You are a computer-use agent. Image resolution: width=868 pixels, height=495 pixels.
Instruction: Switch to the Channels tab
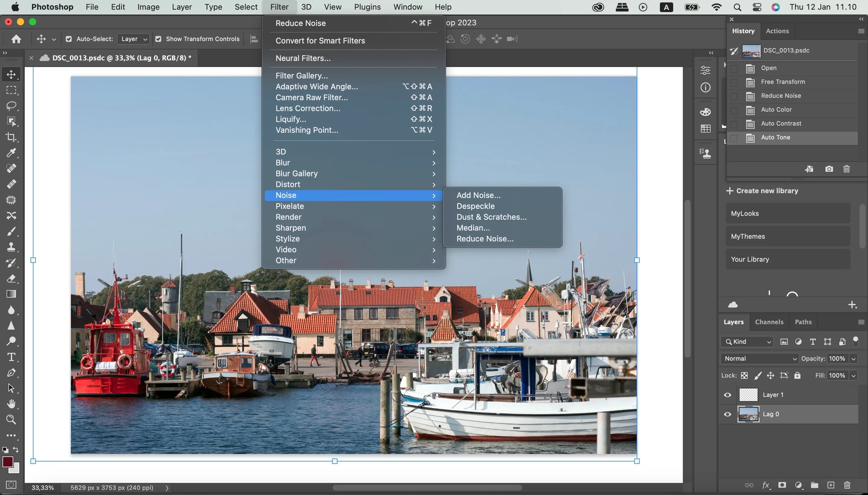click(x=769, y=322)
